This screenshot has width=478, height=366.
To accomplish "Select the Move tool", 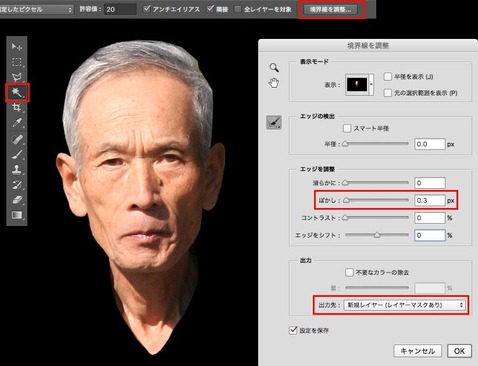I will coord(17,46).
